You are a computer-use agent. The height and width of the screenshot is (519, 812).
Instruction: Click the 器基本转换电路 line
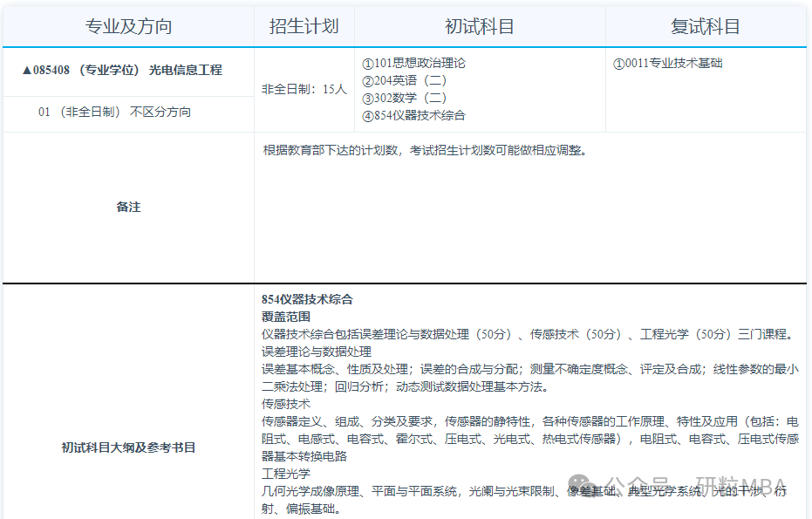pyautogui.click(x=304, y=456)
